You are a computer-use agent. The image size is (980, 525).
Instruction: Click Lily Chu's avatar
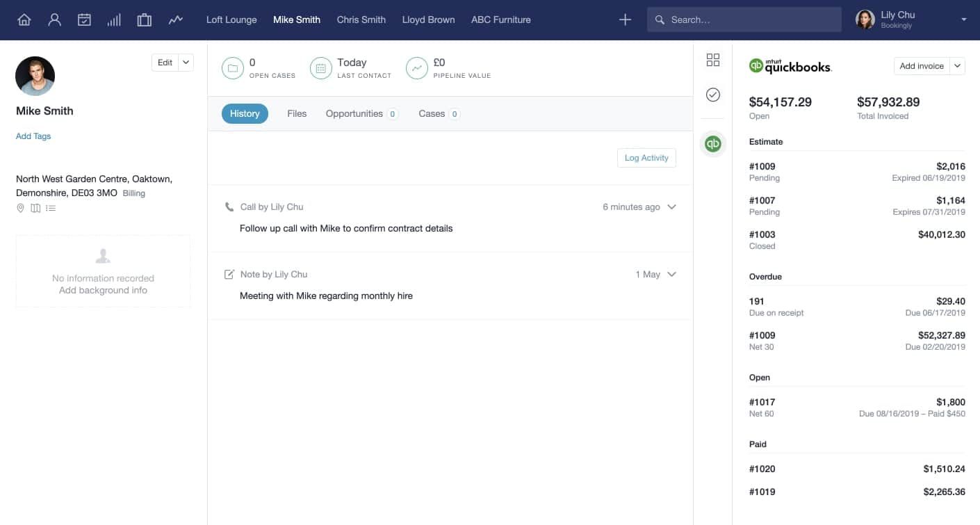(865, 19)
